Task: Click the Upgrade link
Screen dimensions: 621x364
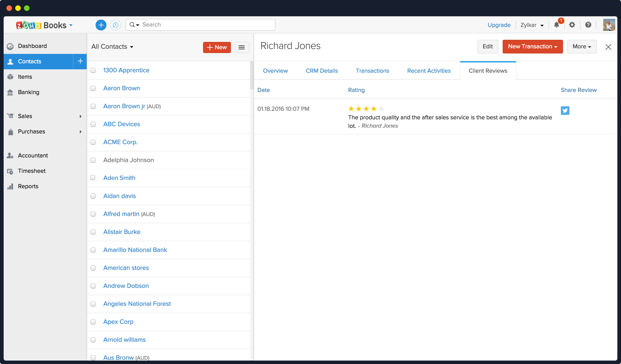Action: [499, 25]
